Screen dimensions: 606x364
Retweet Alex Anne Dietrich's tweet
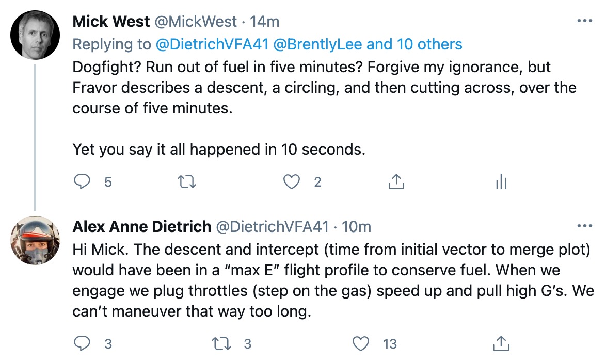coord(221,344)
